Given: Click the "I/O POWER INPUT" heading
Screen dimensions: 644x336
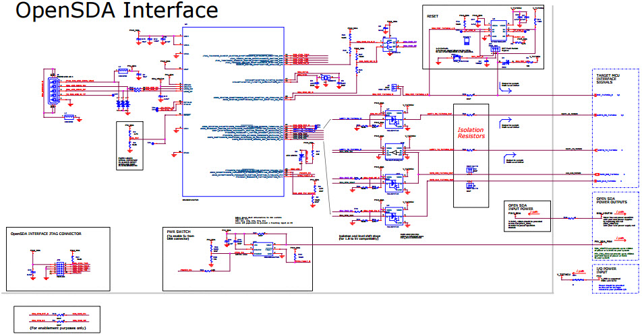Looking at the screenshot, I should [607, 271].
